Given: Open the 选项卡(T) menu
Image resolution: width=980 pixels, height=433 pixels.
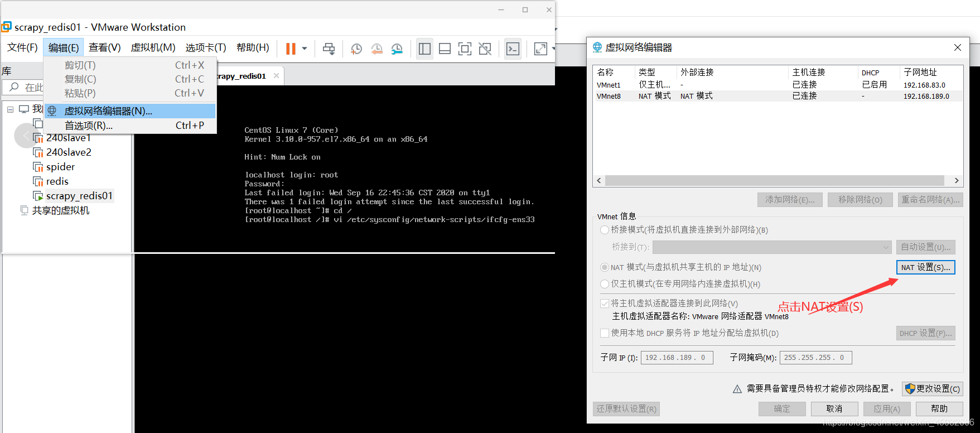Looking at the screenshot, I should [x=206, y=47].
